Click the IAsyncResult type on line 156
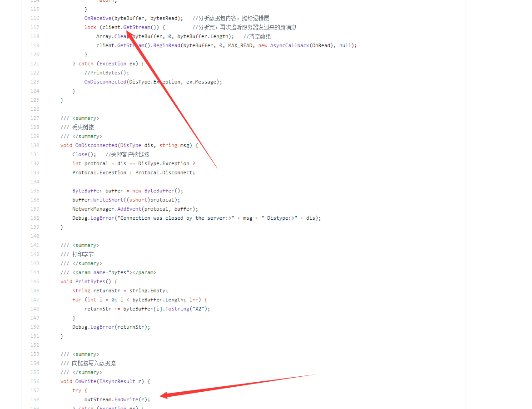 tap(117, 381)
